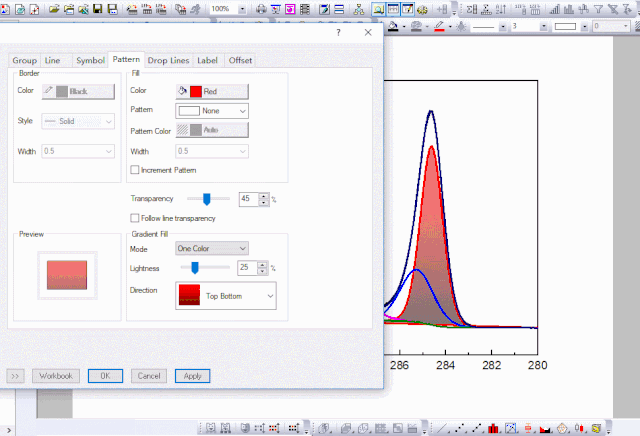The height and width of the screenshot is (436, 640).
Task: Switch to the Symbol tab
Action: pos(89,60)
